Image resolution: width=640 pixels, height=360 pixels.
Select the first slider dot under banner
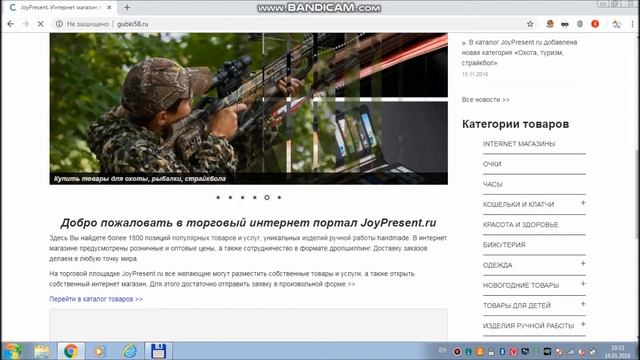pyautogui.click(x=218, y=198)
